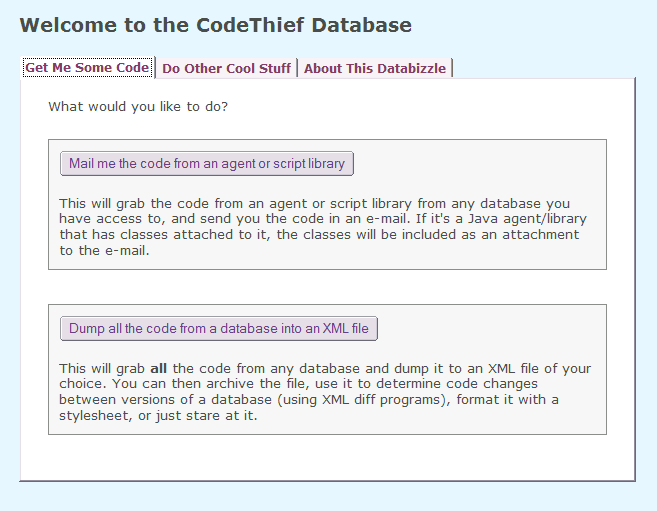
Task: Select the About This Databizzle tab
Action: (x=375, y=68)
